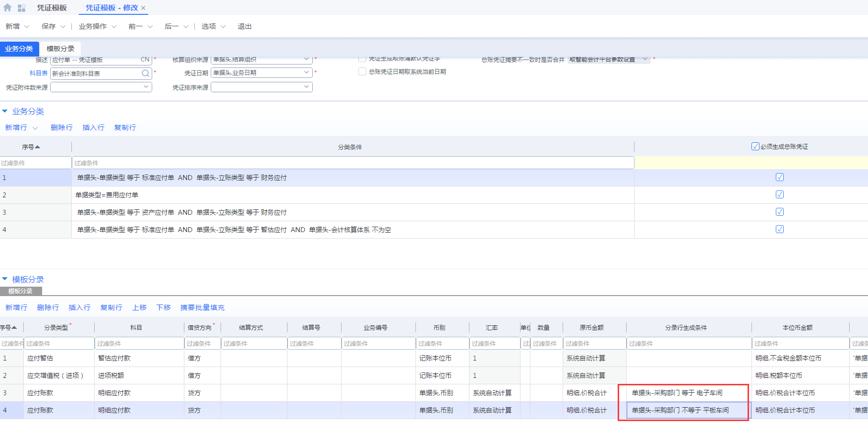Click the 分类条件 filter input field
868x429 pixels.
click(x=352, y=163)
